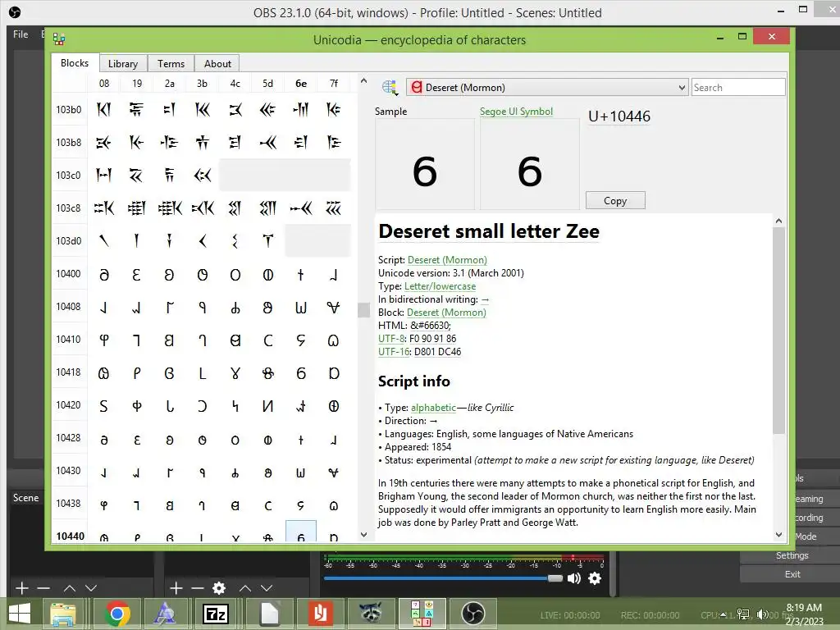Open the network tray icon
Viewport: 840px width, 630px height.
click(743, 614)
